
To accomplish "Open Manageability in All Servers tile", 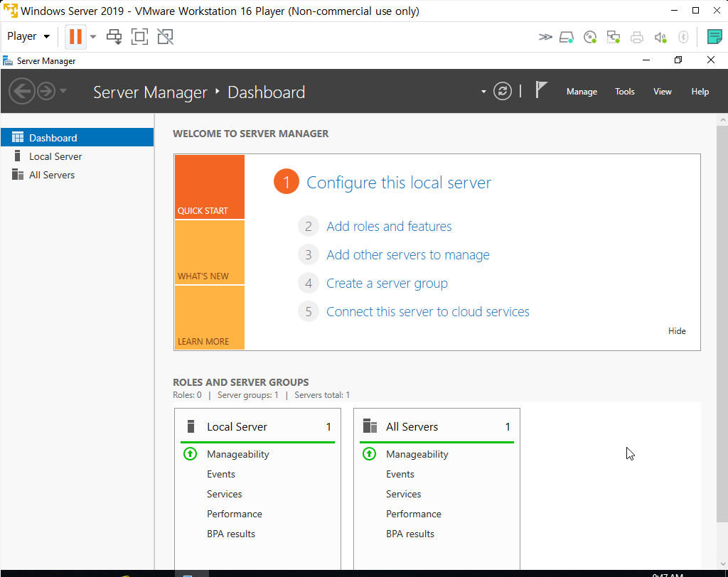I will [x=417, y=454].
